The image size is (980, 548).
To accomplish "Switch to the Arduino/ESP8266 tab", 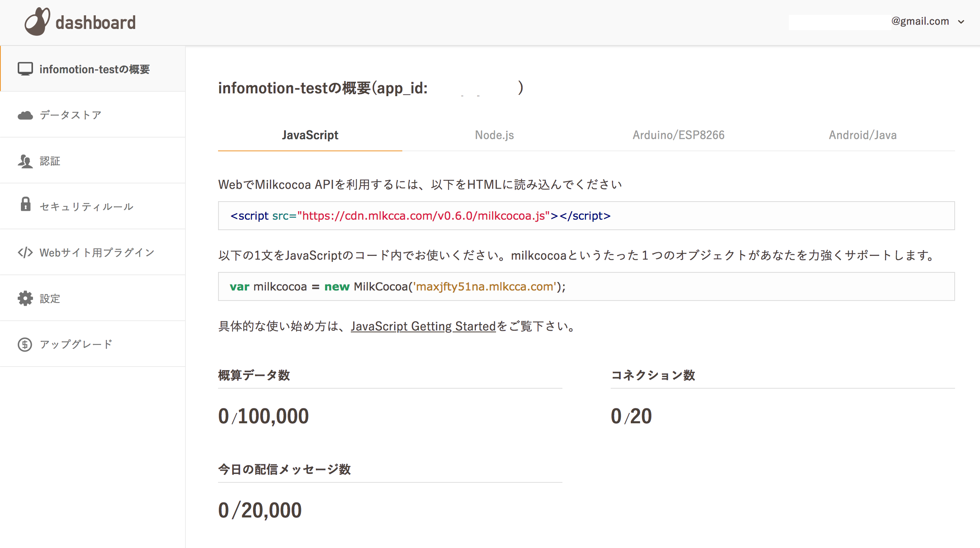I will (x=678, y=135).
